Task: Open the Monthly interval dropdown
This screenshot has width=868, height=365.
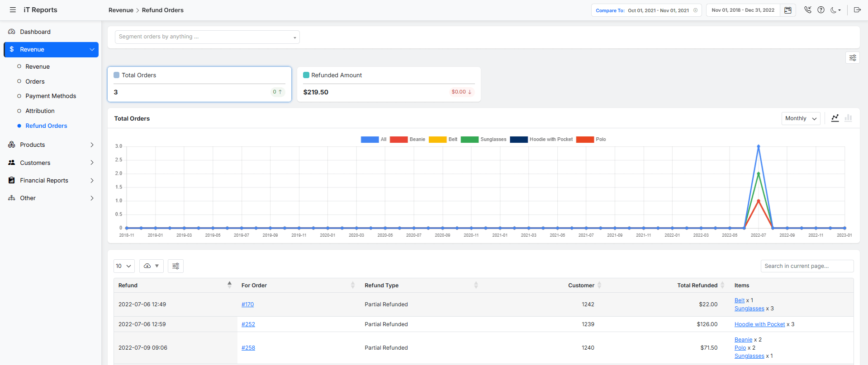Action: [800, 118]
